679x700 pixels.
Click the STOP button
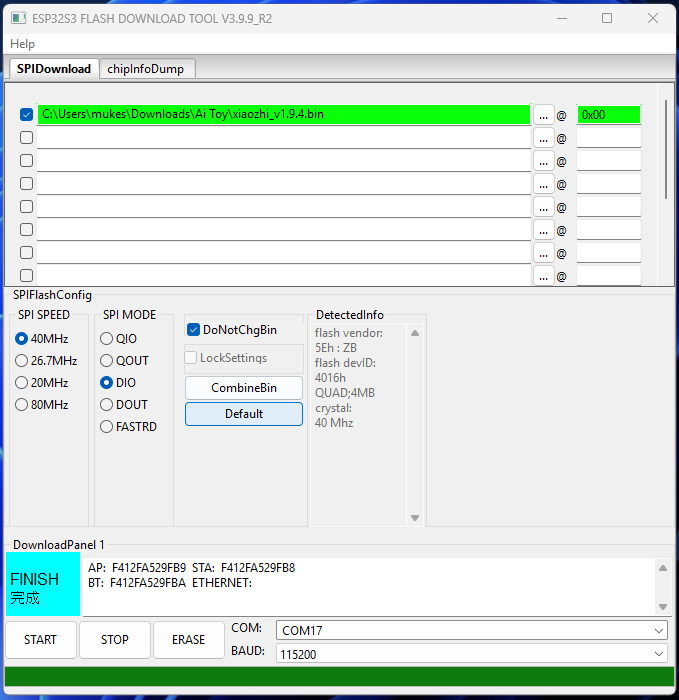coord(115,640)
